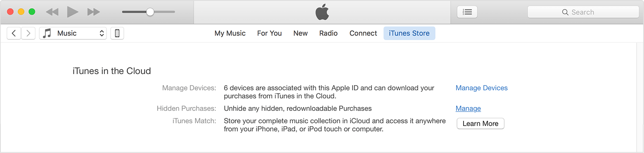Viewport: 644px width, 153px height.
Task: Click the iPhone device icon
Action: point(117,33)
